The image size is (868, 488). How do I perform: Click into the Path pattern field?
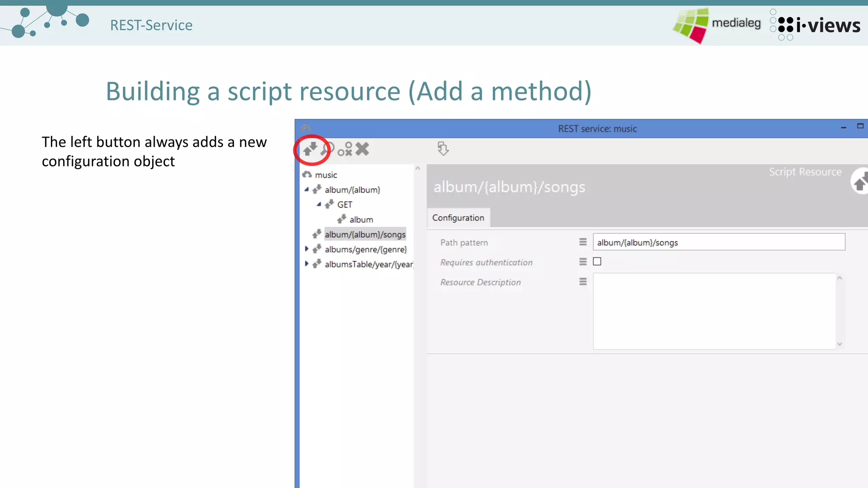(719, 242)
